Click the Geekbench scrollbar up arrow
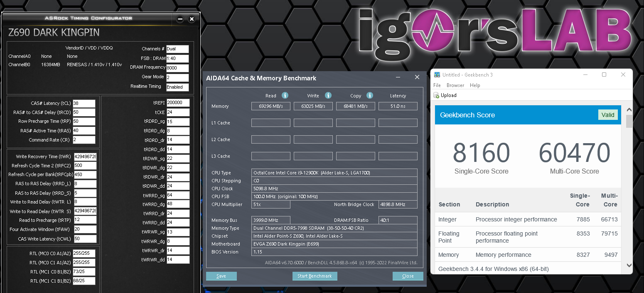Screen dimensions: 644x293 pos(629,110)
